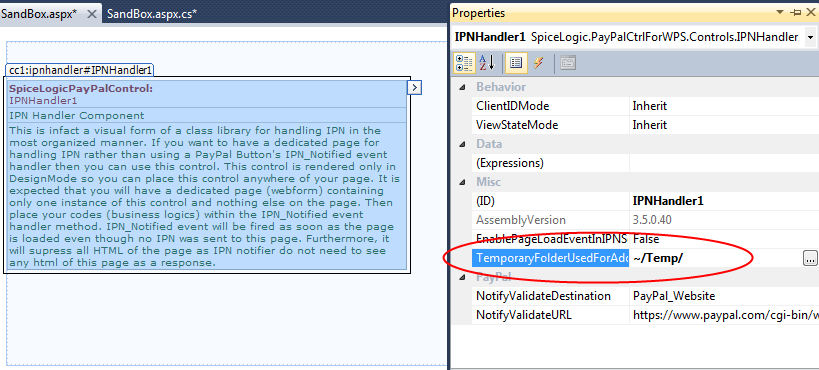819x370 pixels.
Task: Select the NotifyValidateDestination property
Action: [551, 296]
